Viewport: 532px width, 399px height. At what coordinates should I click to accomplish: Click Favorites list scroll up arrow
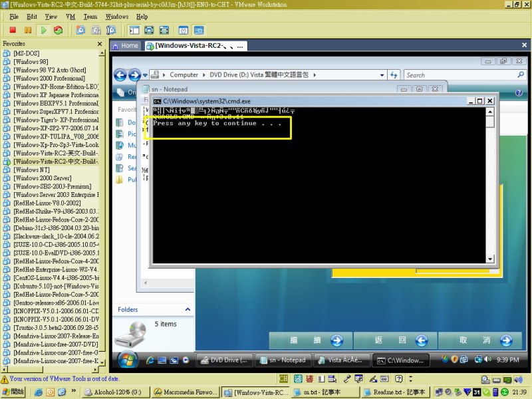[102, 53]
